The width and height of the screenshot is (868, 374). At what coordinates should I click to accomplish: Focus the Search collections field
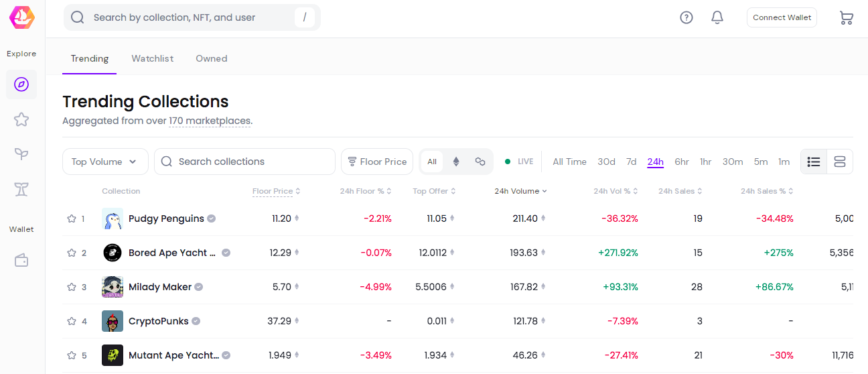point(244,162)
